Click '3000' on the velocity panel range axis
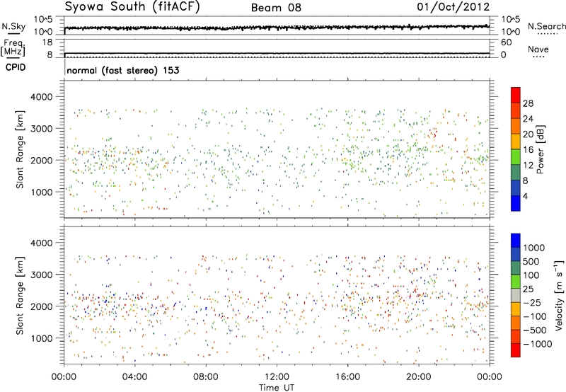 (42, 275)
